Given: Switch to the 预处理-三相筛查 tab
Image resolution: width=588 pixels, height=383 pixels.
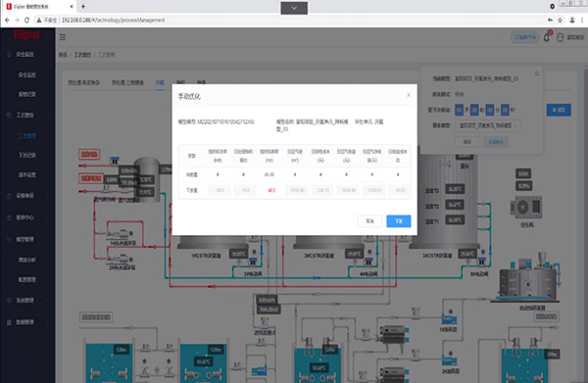Looking at the screenshot, I should pyautogui.click(x=127, y=82).
